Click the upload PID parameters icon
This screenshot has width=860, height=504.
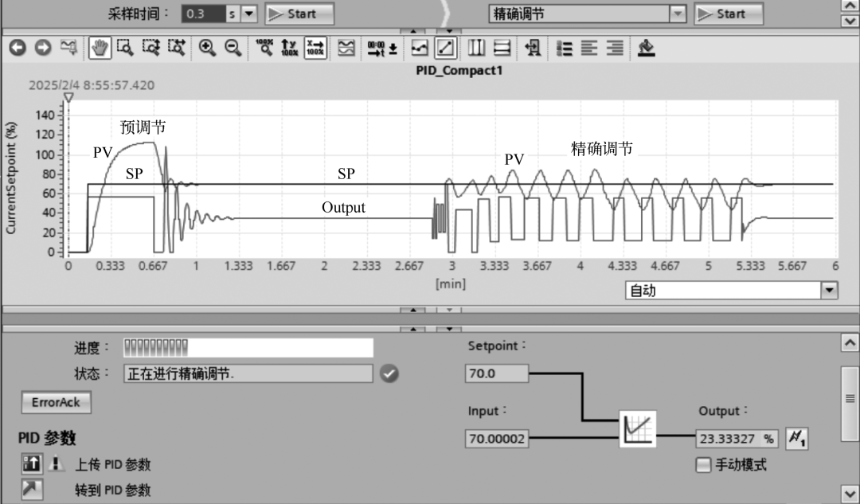click(31, 464)
